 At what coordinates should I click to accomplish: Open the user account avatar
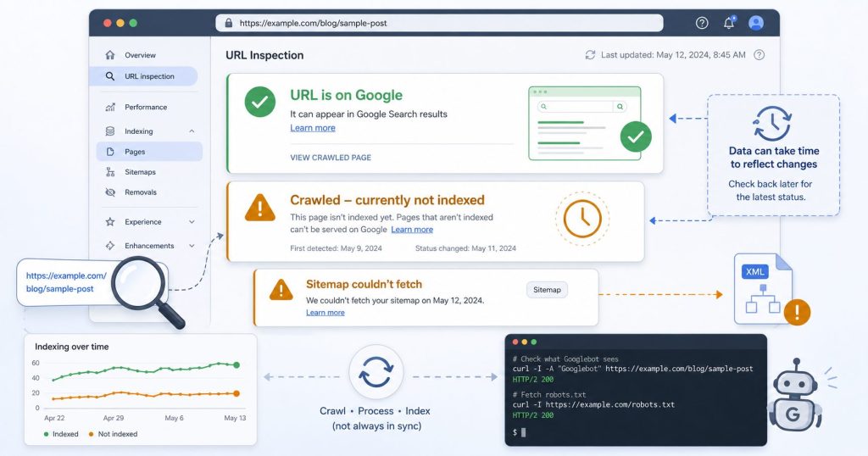[755, 23]
